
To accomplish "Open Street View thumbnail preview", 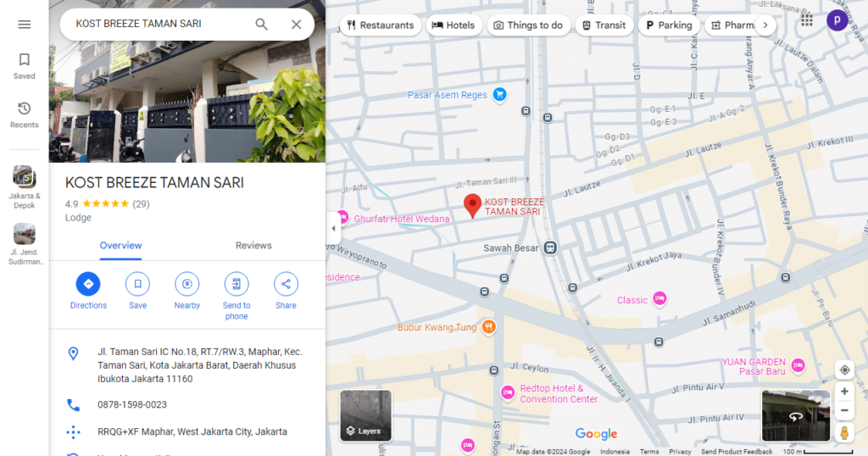I will [x=795, y=415].
